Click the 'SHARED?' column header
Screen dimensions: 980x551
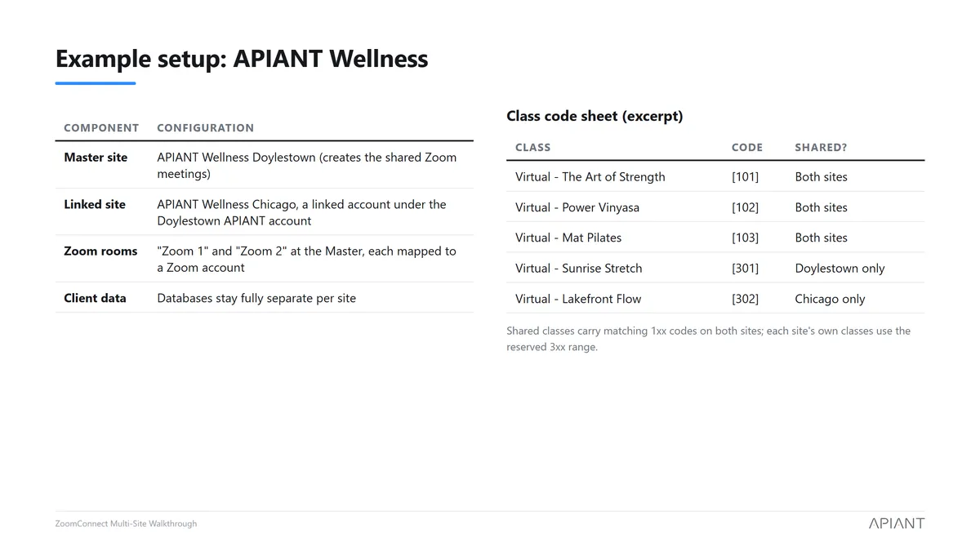[821, 148]
